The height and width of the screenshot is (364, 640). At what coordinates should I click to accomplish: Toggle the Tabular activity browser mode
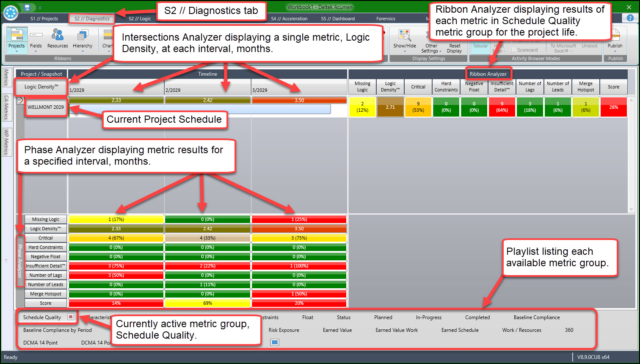coord(480,46)
